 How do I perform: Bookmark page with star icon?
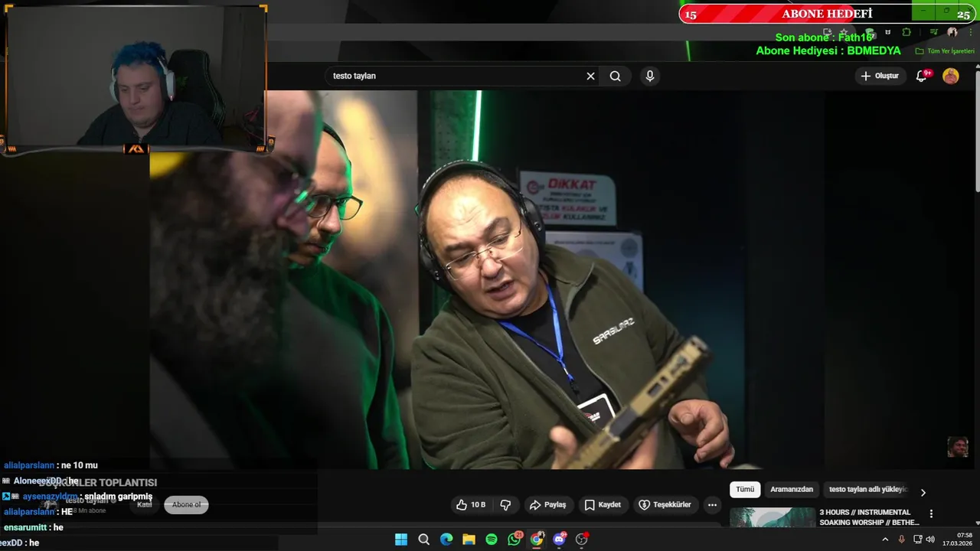(844, 32)
